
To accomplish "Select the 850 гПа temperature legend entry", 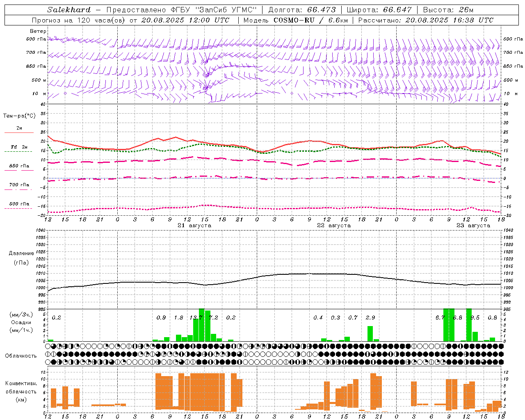I will pos(19,168).
